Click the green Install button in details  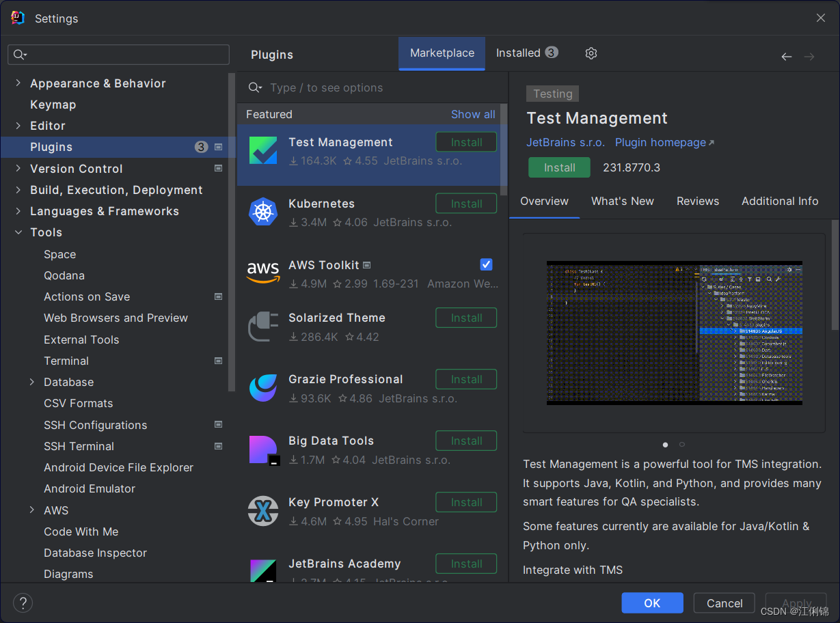[559, 167]
